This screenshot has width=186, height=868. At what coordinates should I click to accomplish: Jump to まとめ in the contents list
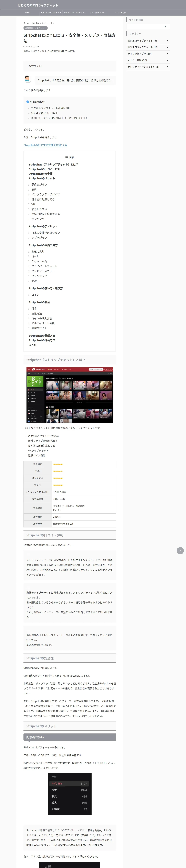pyautogui.click(x=32, y=345)
